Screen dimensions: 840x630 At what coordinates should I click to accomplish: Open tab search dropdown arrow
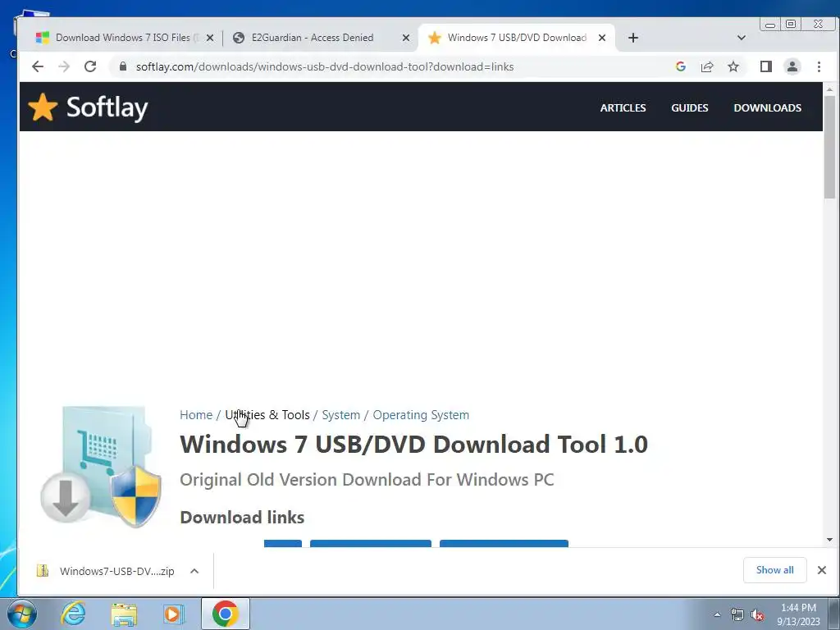pos(742,38)
